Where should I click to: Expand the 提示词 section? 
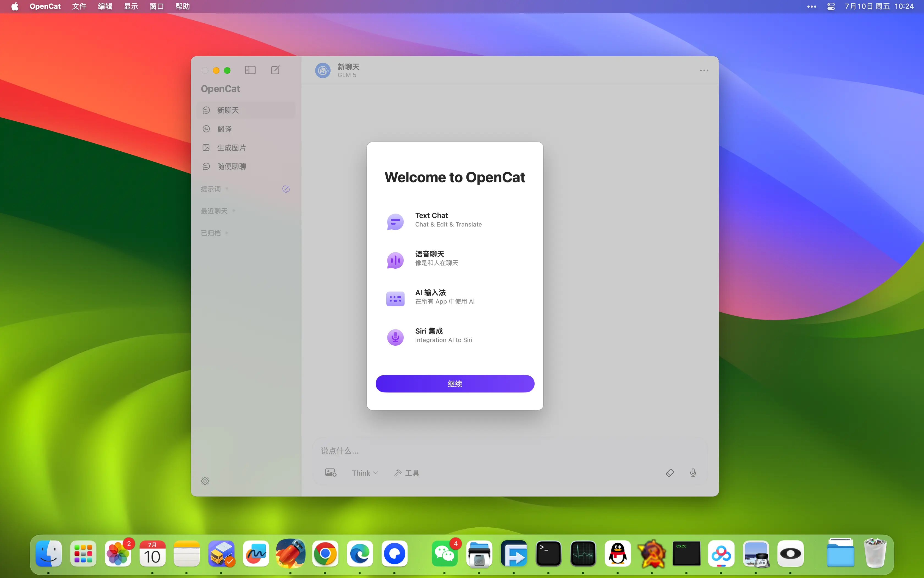tap(215, 189)
